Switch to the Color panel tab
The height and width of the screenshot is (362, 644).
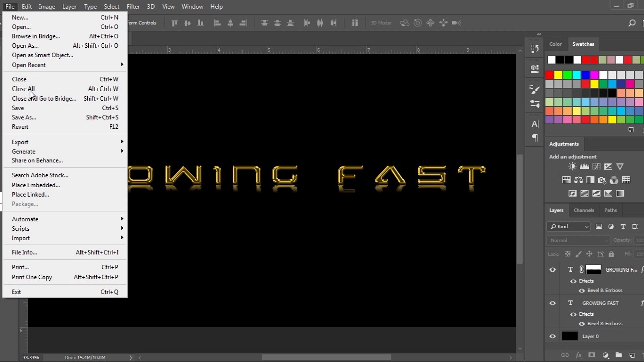point(556,44)
